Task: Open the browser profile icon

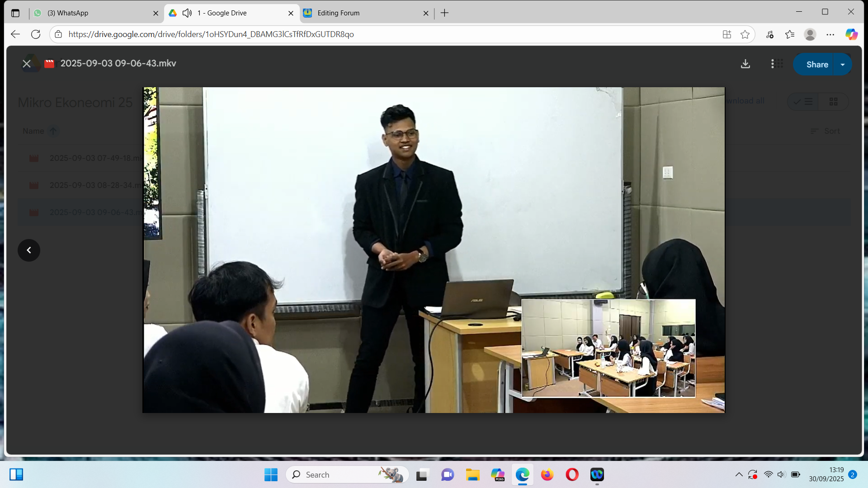Action: (810, 34)
